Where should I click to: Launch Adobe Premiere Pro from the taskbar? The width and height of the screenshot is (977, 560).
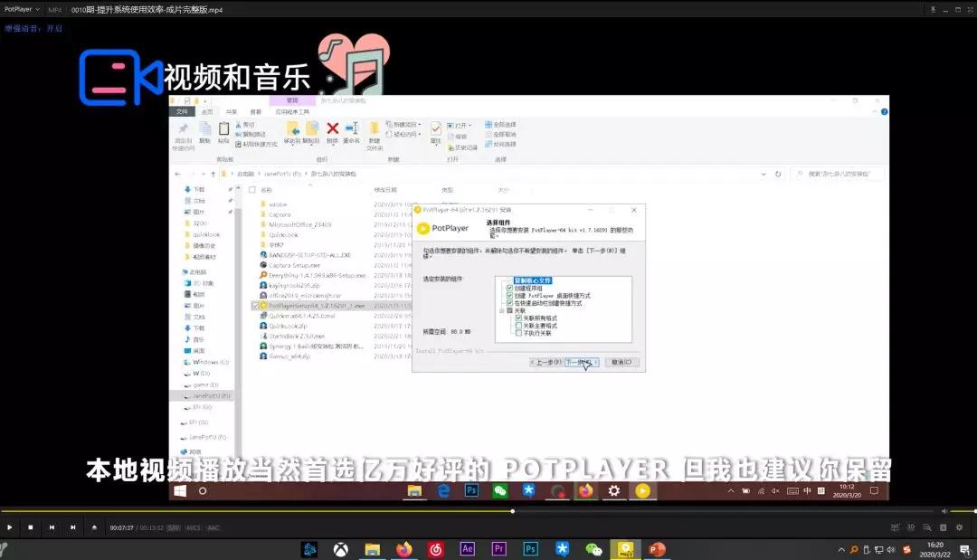pyautogui.click(x=498, y=548)
